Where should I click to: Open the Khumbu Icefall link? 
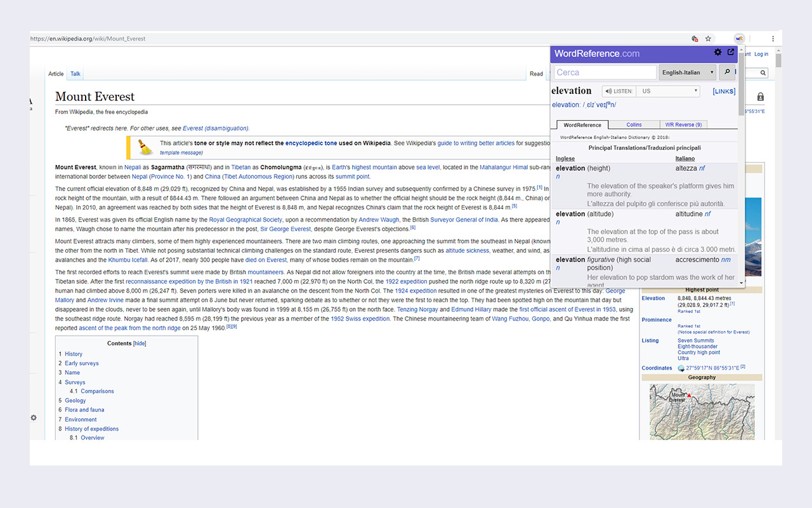[x=128, y=260]
